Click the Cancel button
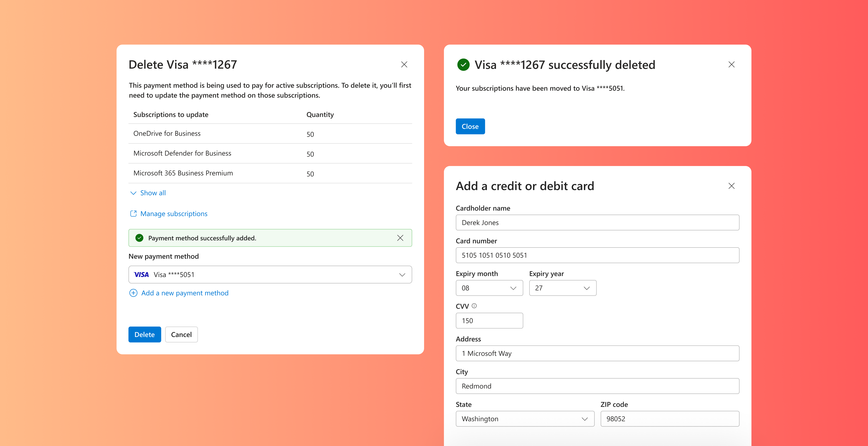This screenshot has width=868, height=446. [181, 334]
